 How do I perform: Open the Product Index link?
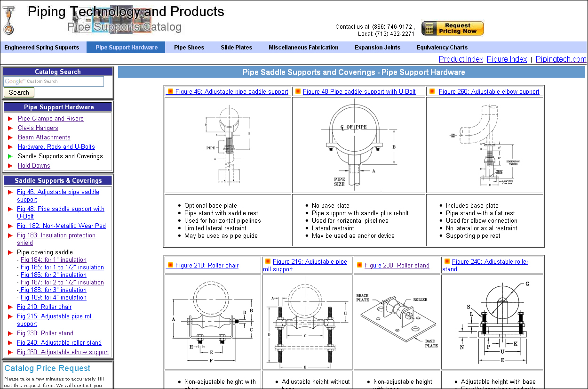461,59
